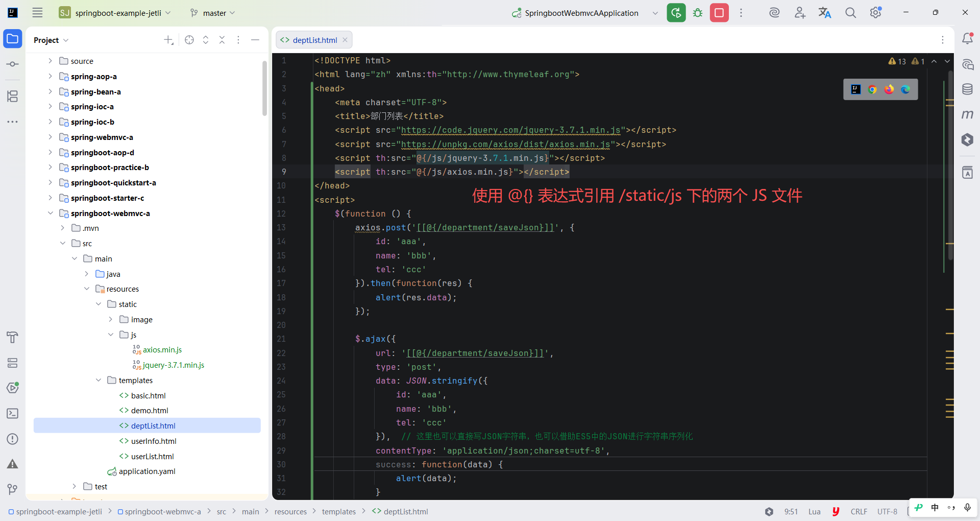Click the Translate icon
The image size is (980, 521).
tap(825, 13)
